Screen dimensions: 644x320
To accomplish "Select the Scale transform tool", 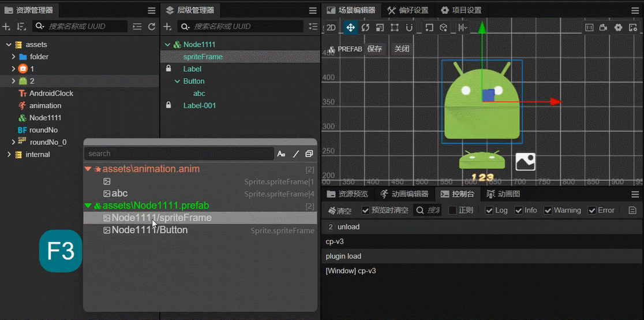I will click(x=380, y=28).
